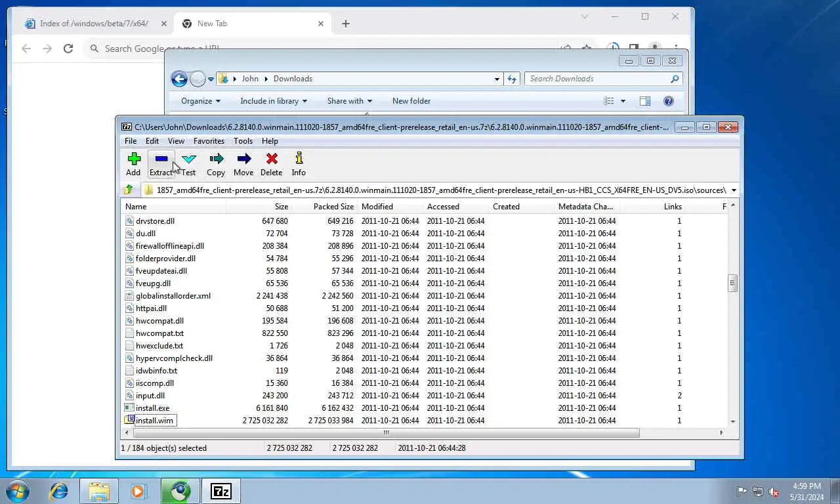This screenshot has height=504, width=840.
Task: Click the Extract toolbar button
Action: [161, 164]
